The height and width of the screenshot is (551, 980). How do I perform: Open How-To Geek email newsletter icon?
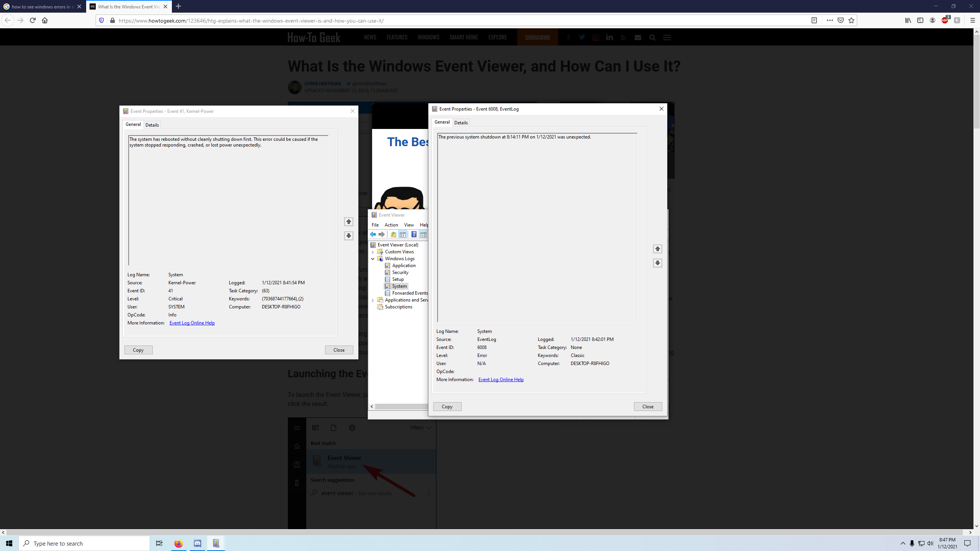point(638,37)
